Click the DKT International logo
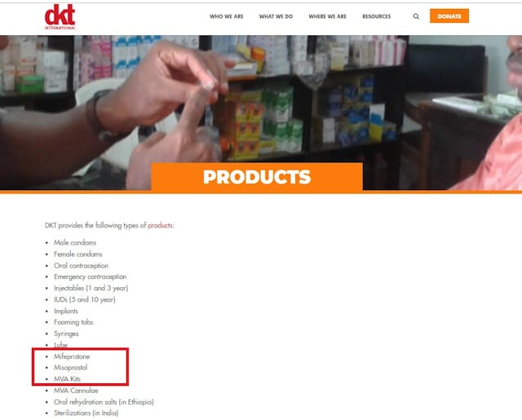The image size is (522, 420). 60,16
